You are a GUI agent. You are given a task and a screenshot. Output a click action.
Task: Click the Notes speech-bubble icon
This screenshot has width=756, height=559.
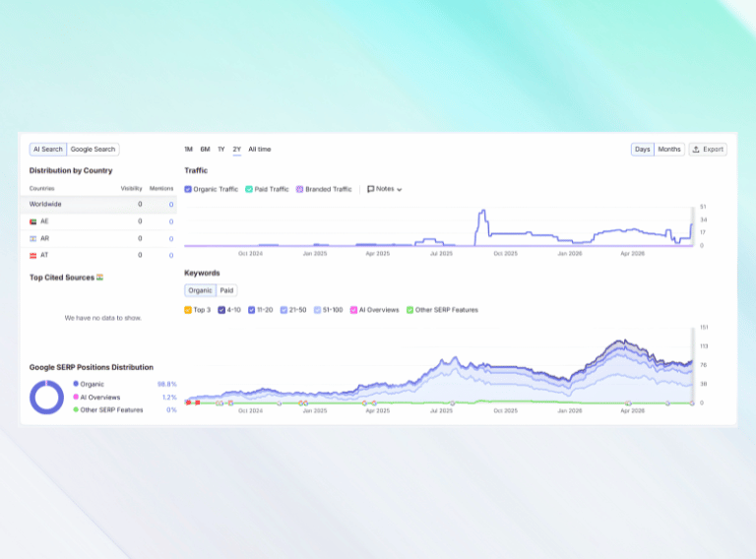(371, 189)
